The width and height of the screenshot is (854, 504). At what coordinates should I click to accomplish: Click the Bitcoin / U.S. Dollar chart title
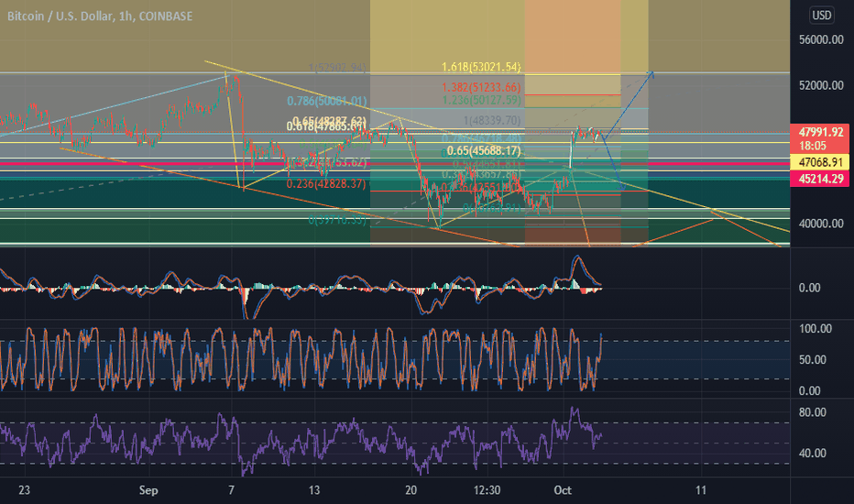tap(100, 16)
